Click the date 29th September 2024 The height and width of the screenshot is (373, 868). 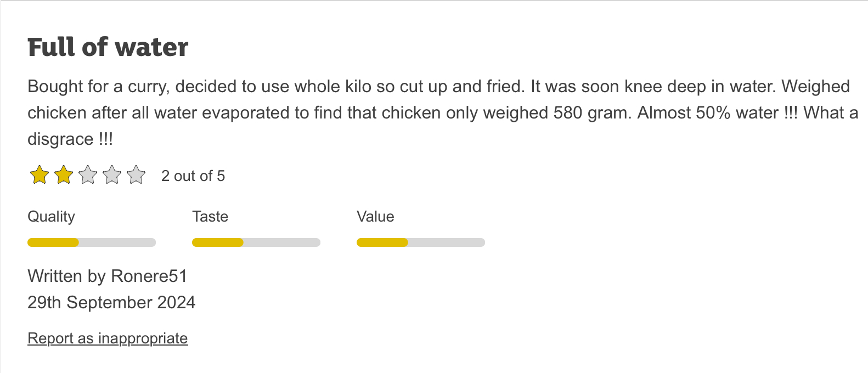tap(111, 302)
